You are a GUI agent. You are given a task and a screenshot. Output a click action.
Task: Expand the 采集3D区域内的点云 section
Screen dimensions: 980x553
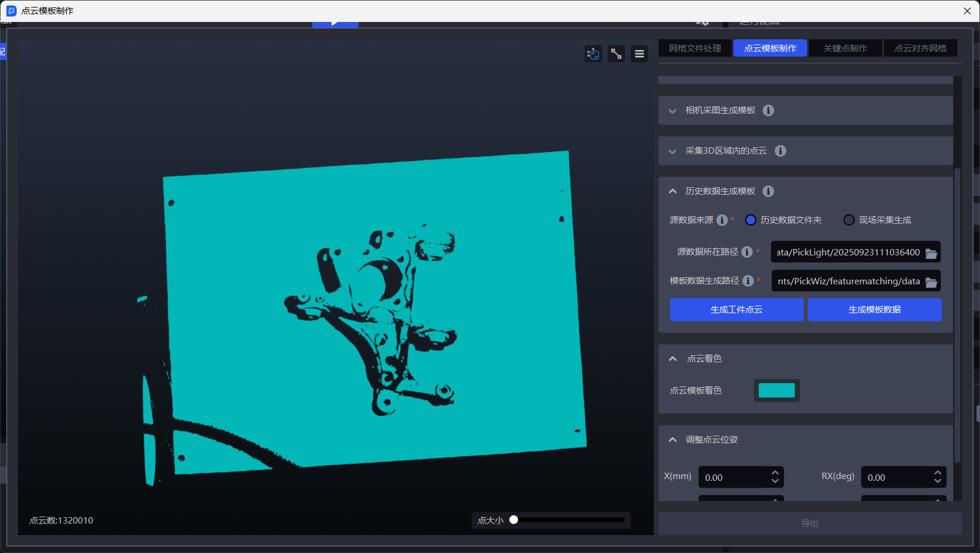[672, 151]
